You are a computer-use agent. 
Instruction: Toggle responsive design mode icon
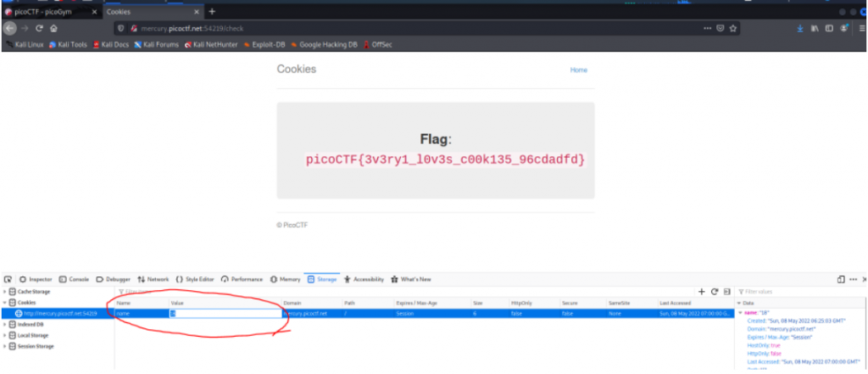coord(841,279)
